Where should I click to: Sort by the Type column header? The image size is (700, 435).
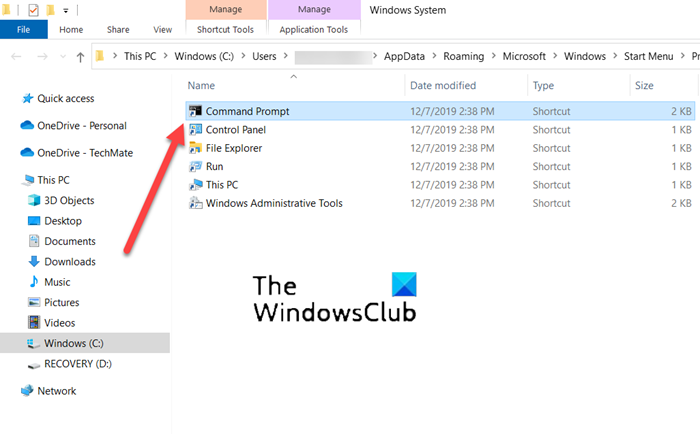[x=543, y=85]
